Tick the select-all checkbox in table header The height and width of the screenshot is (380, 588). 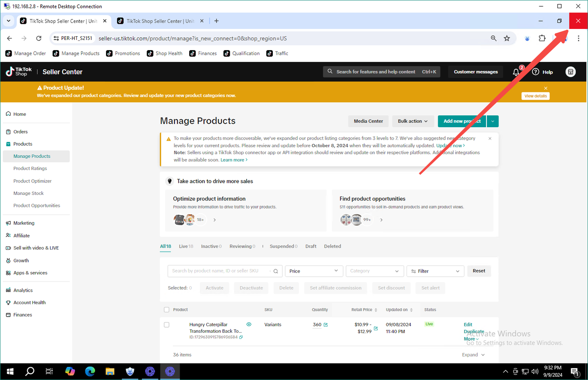[x=167, y=310]
